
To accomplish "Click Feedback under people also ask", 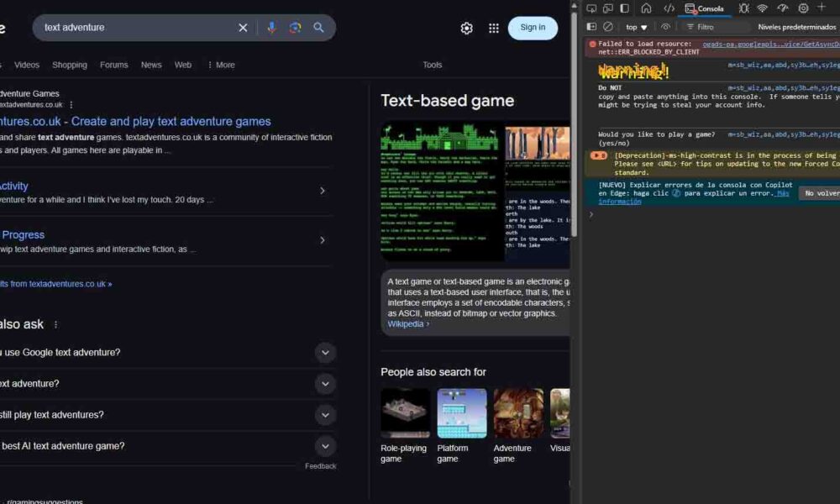I will tap(320, 466).
